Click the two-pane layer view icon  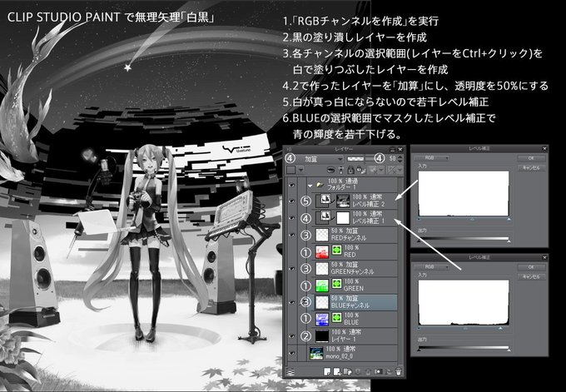[290, 372]
